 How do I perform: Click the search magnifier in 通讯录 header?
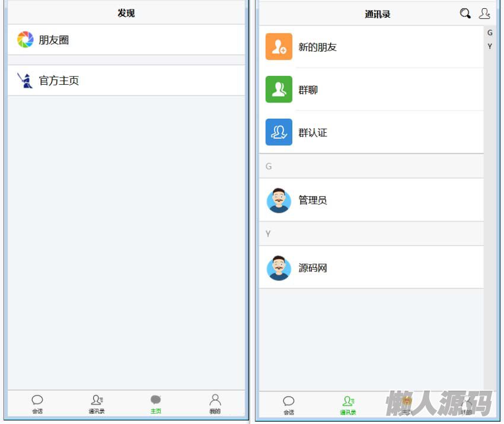click(x=465, y=14)
